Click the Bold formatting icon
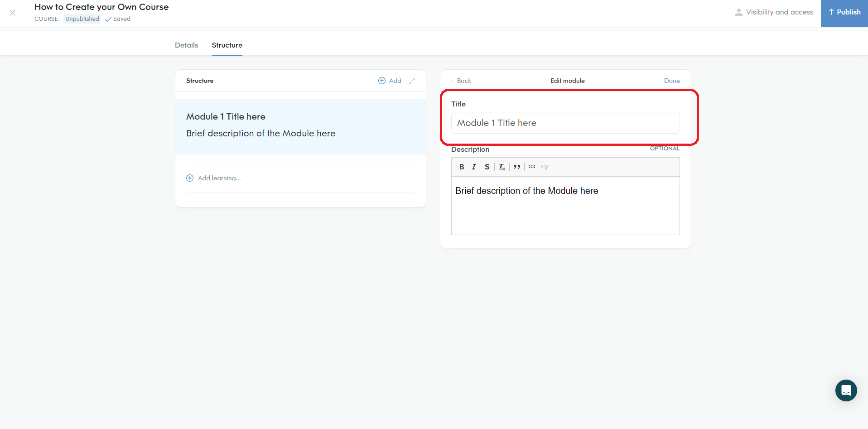 462,167
